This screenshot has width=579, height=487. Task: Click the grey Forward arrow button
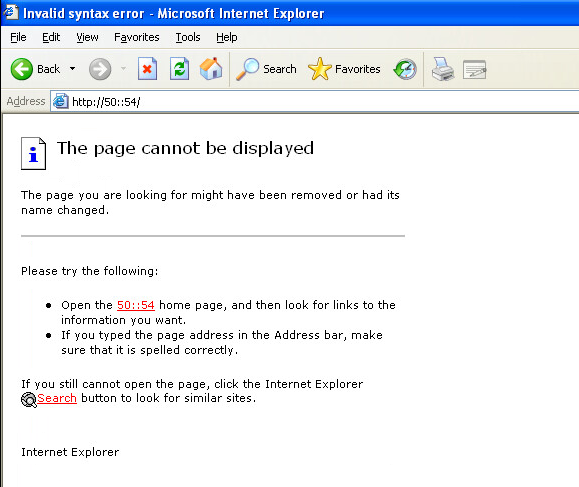[100, 69]
